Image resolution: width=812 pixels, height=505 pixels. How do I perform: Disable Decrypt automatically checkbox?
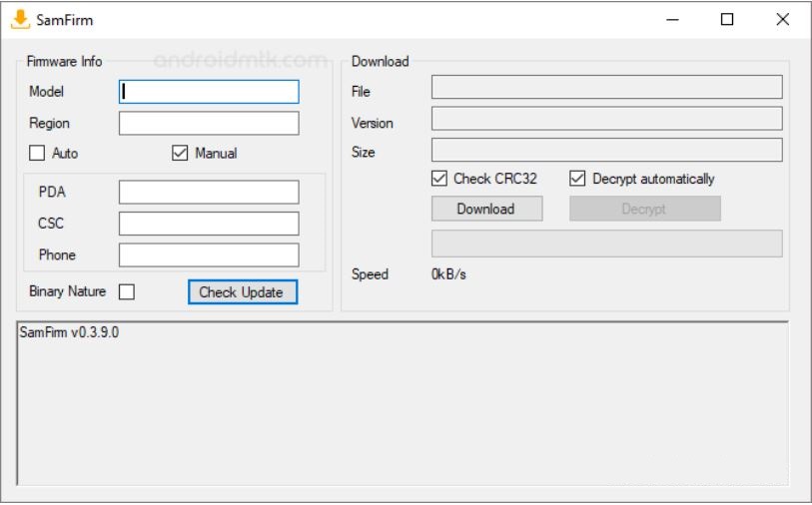point(577,179)
